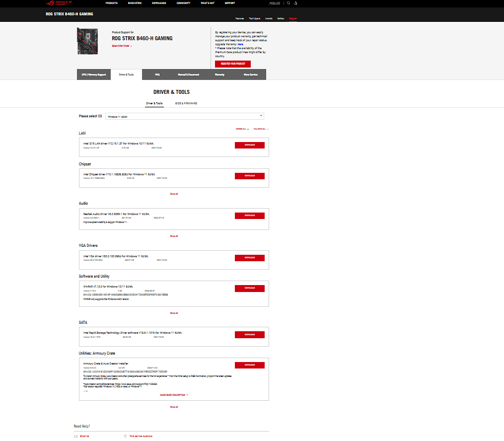Go to the Tech Specs product tab
This screenshot has width=504, height=441.
tap(255, 18)
